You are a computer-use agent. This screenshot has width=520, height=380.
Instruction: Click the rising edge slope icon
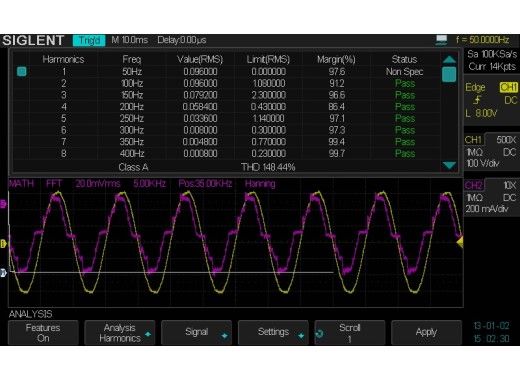[x=478, y=100]
